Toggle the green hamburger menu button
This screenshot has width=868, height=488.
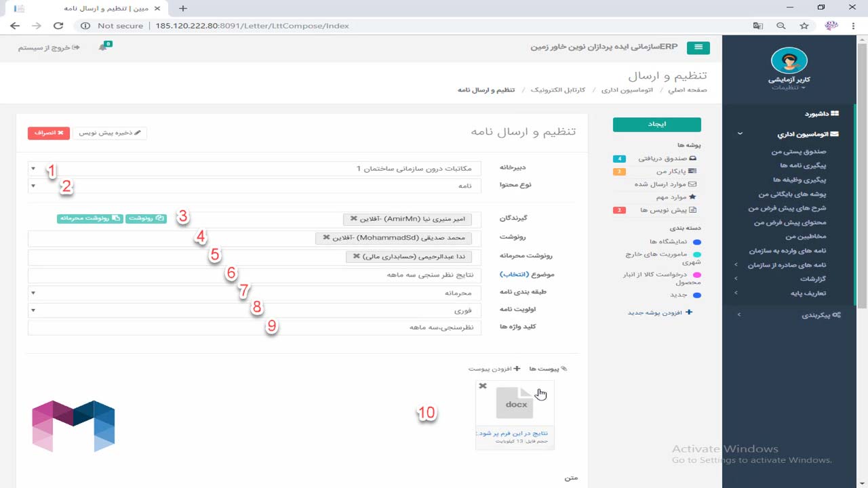pos(698,47)
